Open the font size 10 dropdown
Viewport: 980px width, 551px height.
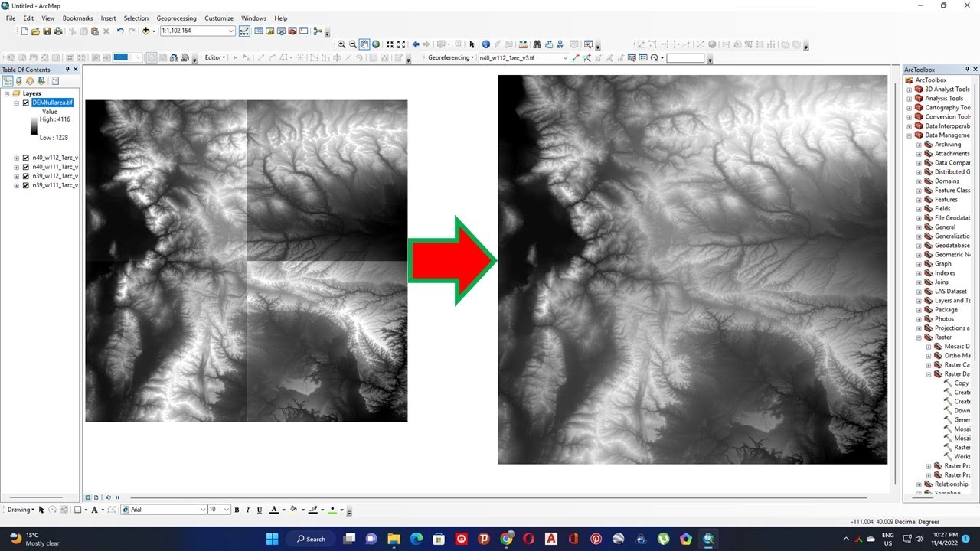tap(227, 510)
